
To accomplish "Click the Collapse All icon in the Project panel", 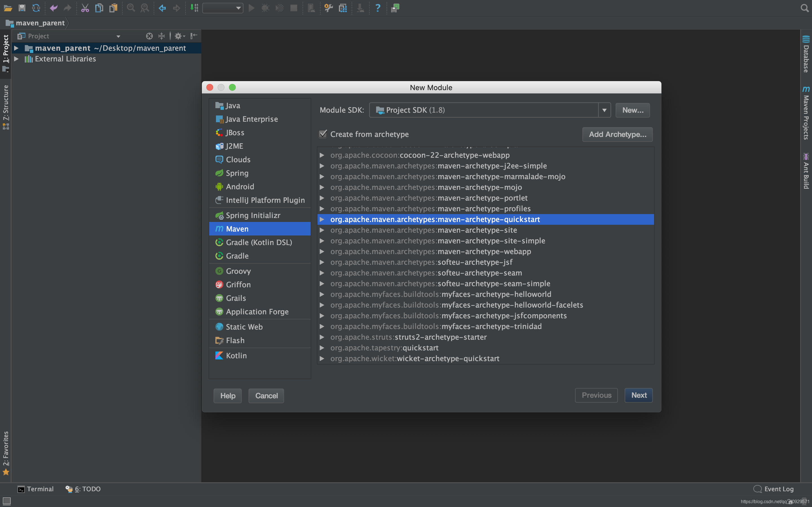I will pyautogui.click(x=161, y=36).
